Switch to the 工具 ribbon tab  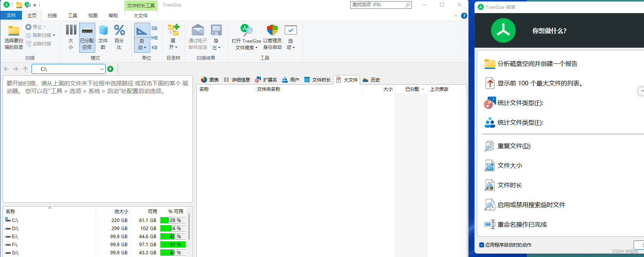coord(73,15)
